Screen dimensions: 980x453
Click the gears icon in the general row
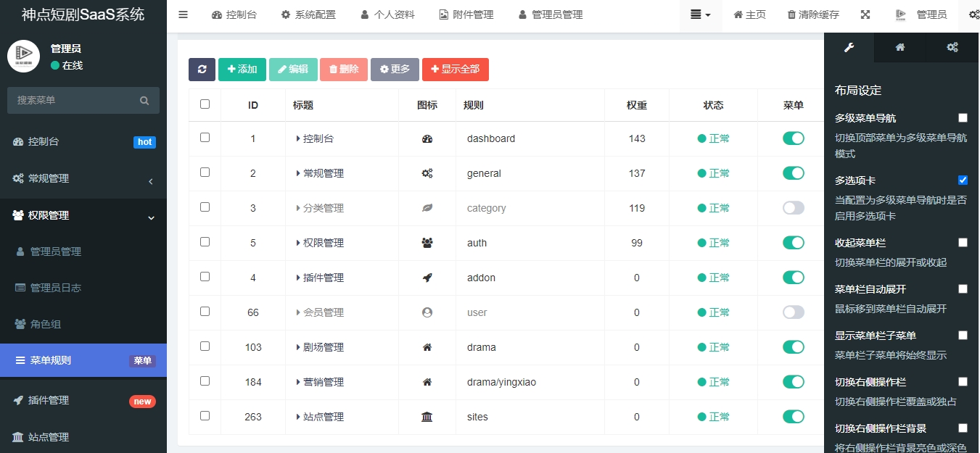pyautogui.click(x=427, y=173)
